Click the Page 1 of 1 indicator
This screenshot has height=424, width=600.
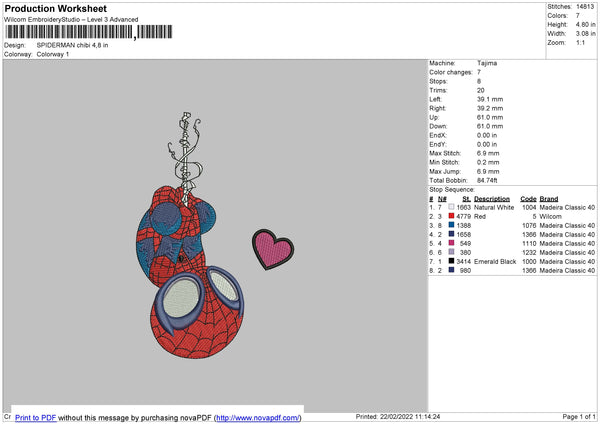(579, 416)
